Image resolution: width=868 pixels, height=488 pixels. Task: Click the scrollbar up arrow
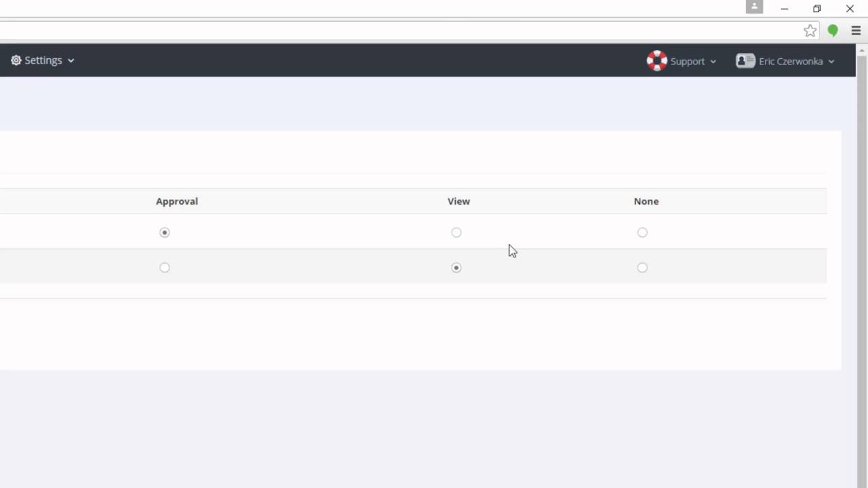862,49
